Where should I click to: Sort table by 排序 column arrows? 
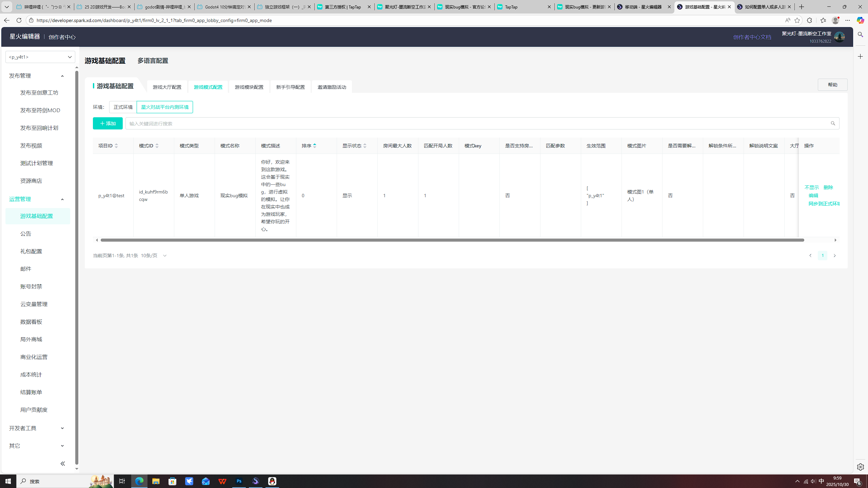pos(315,146)
